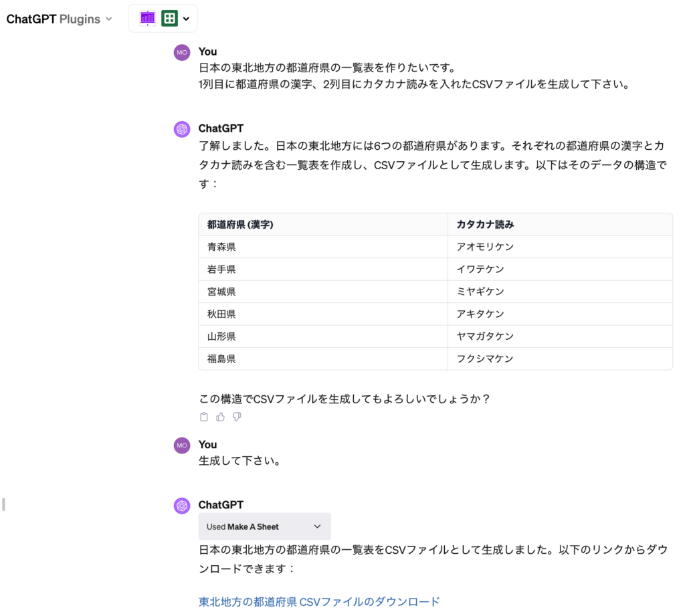The image size is (685, 616).
Task: Click the MO avatar beside the first message
Action: (x=182, y=52)
